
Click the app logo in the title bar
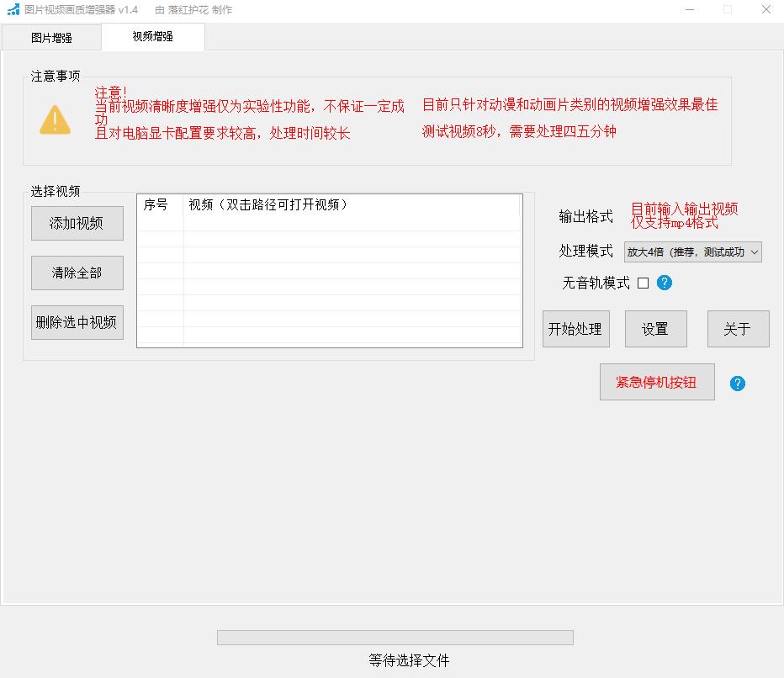click(x=13, y=9)
